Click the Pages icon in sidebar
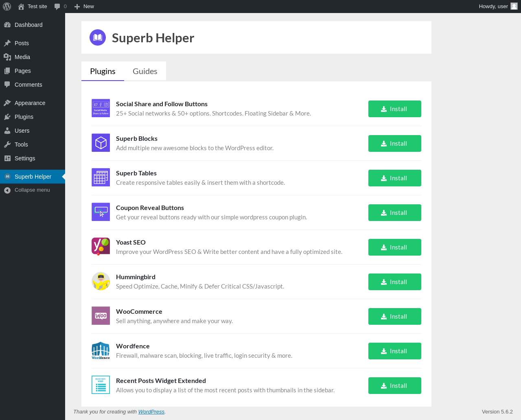This screenshot has width=521, height=420. point(7,71)
